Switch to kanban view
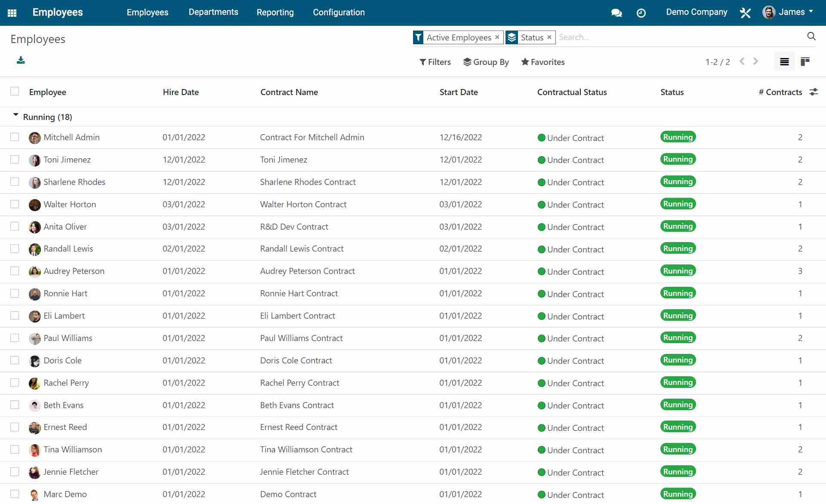 pyautogui.click(x=805, y=61)
